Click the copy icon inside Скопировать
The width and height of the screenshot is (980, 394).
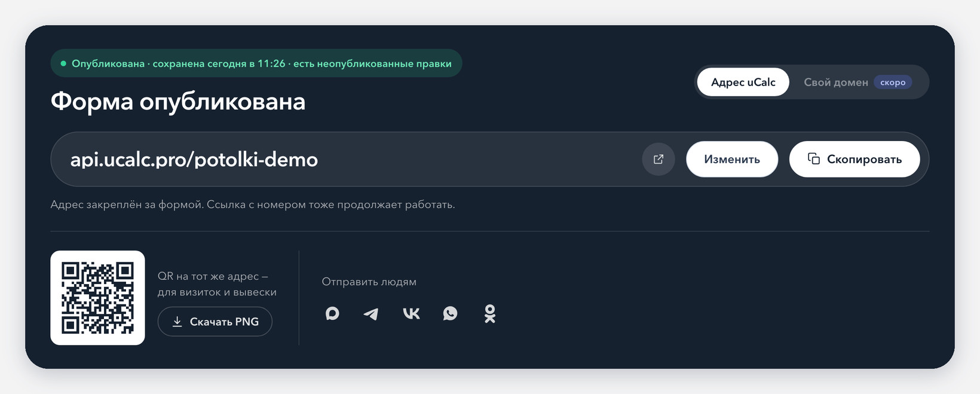click(813, 158)
